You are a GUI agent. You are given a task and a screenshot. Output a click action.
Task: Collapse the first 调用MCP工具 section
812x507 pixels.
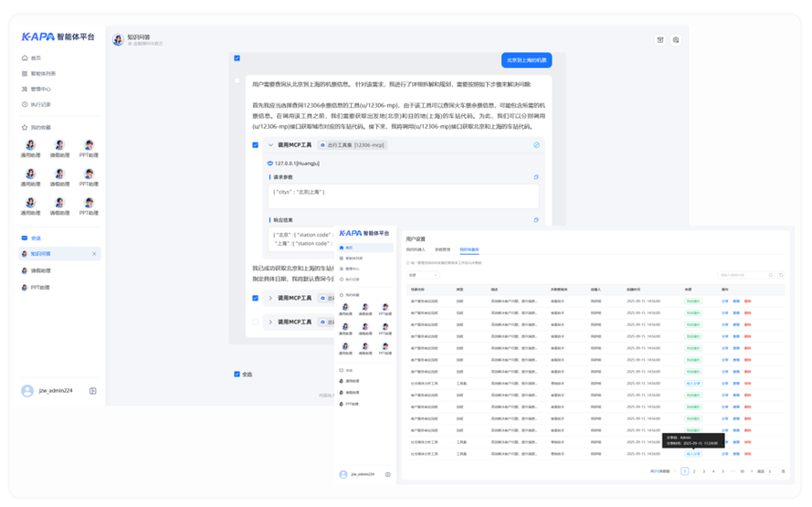coord(270,145)
